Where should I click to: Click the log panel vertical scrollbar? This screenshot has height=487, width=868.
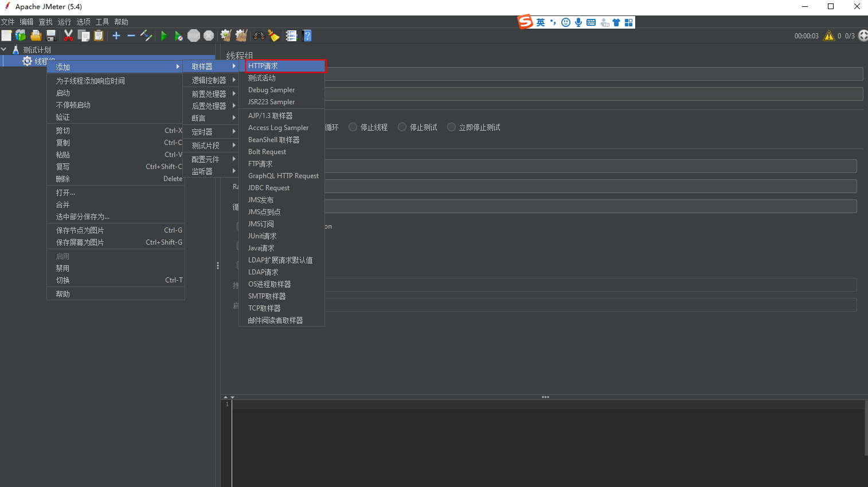866,428
